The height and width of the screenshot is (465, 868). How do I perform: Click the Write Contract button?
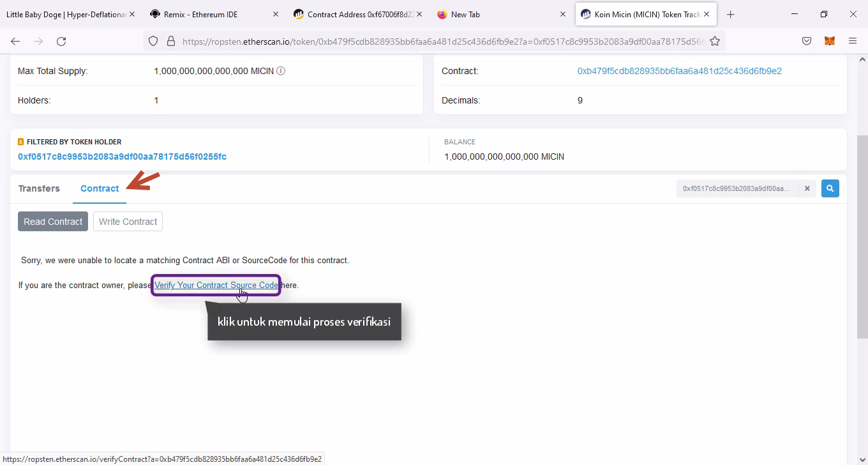[x=128, y=222]
